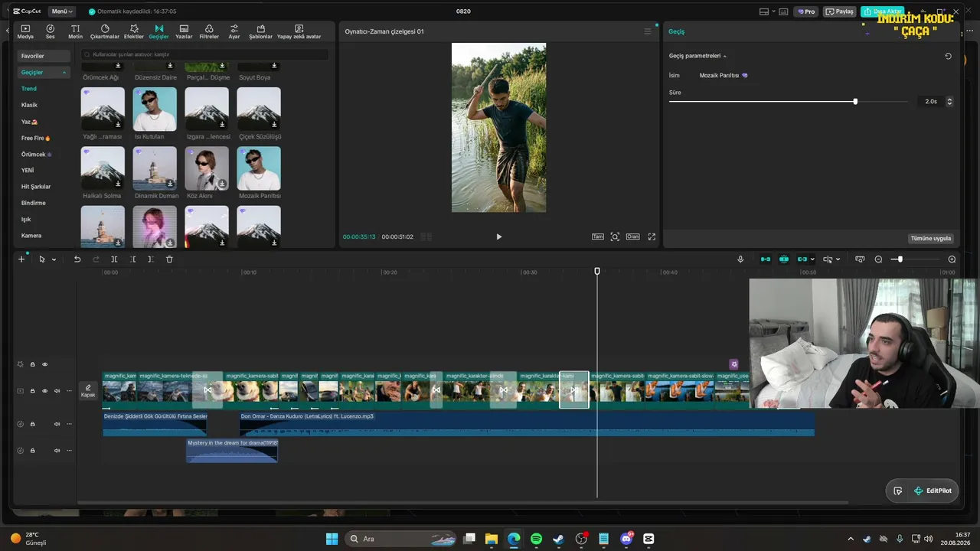Viewport: 980px width, 551px height.
Task: Click the Pro upgrade button
Action: click(x=805, y=11)
